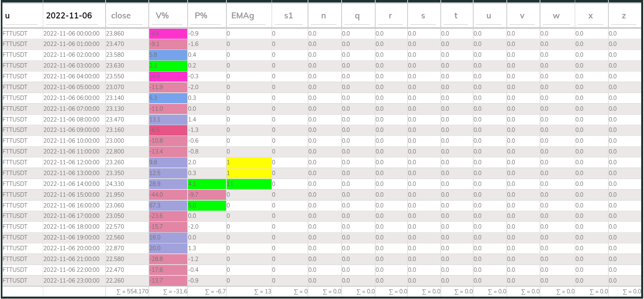Click the "s1" column header field
Viewport: 644px width, 299px height.
pos(289,16)
